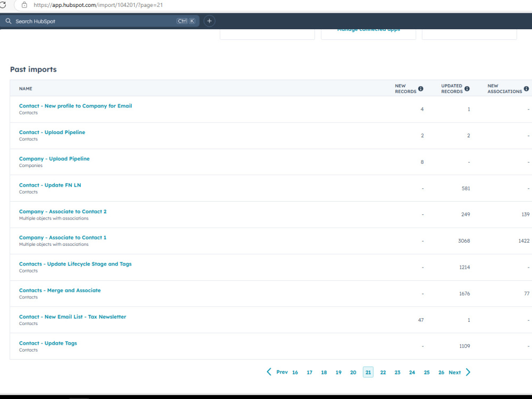Open Company - Associate to Contact 2 import

click(x=63, y=211)
